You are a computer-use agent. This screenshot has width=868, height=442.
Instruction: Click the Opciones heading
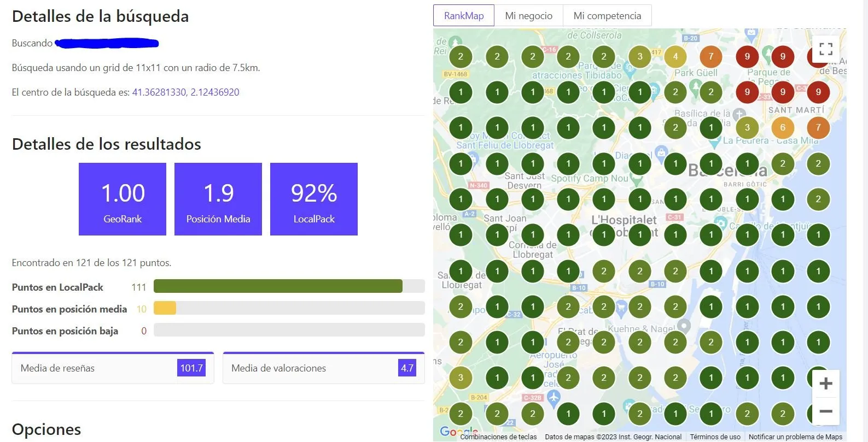pyautogui.click(x=46, y=429)
